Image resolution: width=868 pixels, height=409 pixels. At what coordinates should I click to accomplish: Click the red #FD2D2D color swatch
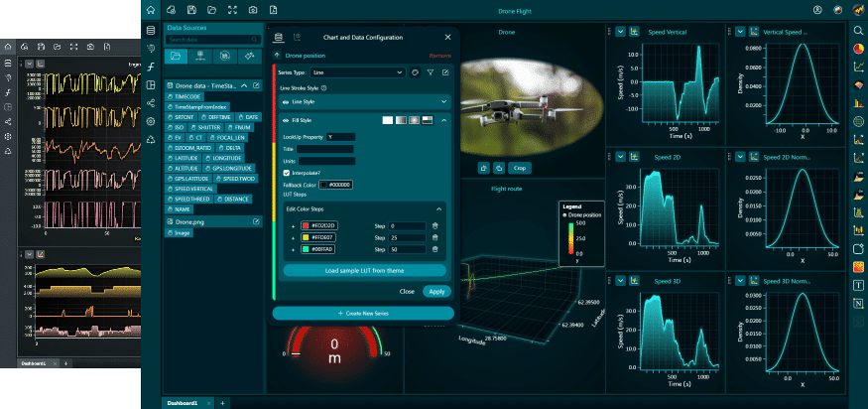[x=307, y=226]
